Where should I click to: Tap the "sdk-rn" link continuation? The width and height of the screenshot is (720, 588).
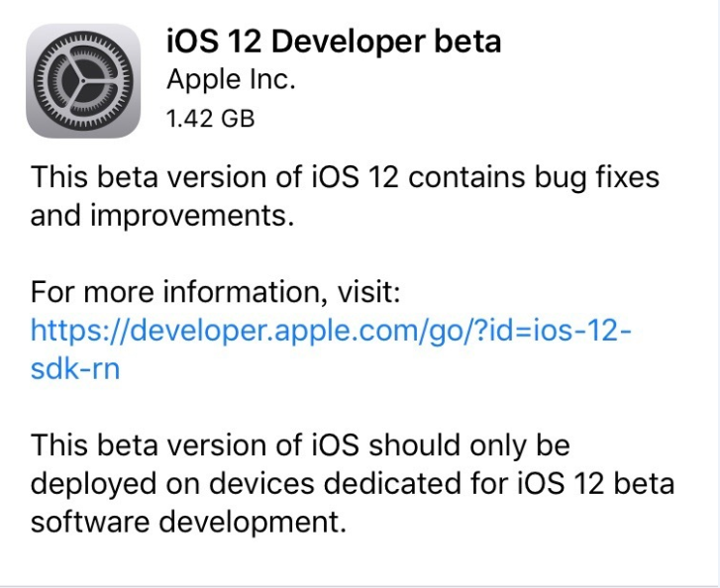click(75, 368)
